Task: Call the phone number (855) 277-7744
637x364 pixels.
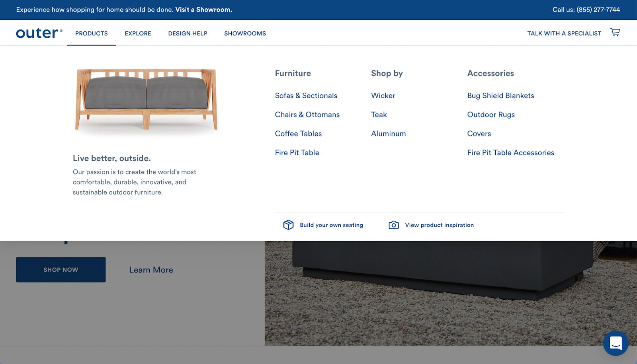Action: pyautogui.click(x=598, y=10)
